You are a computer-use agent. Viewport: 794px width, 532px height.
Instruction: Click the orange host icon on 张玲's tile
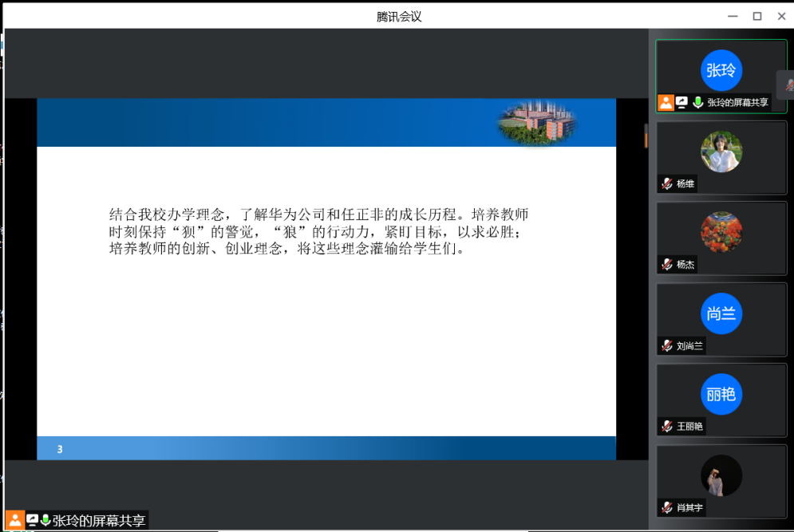[x=666, y=102]
